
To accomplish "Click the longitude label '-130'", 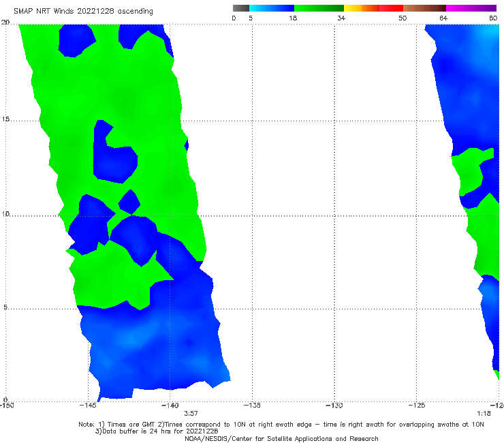I will [334, 406].
